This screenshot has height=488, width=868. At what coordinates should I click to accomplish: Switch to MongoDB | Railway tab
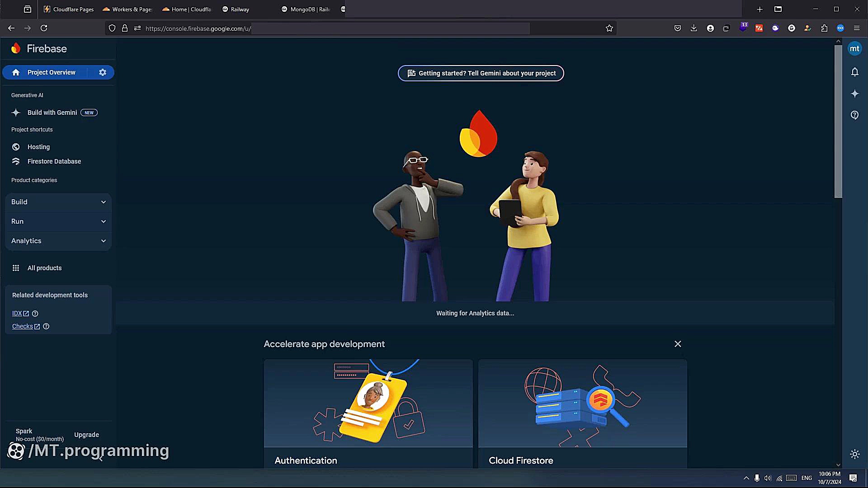click(x=306, y=9)
